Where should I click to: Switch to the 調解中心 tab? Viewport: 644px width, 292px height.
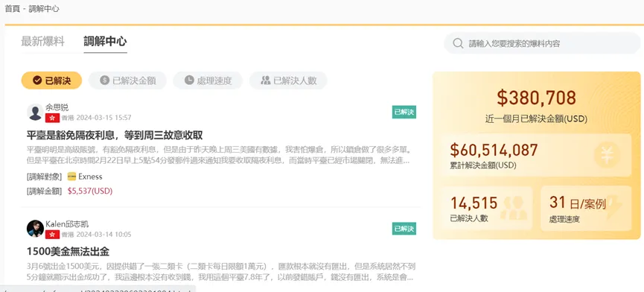coord(105,42)
